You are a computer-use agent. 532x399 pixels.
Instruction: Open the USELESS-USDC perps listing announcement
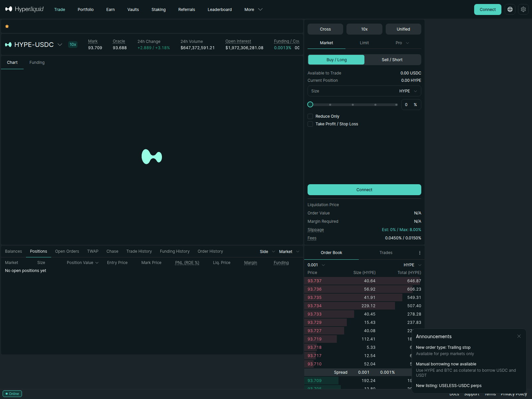coord(449,386)
